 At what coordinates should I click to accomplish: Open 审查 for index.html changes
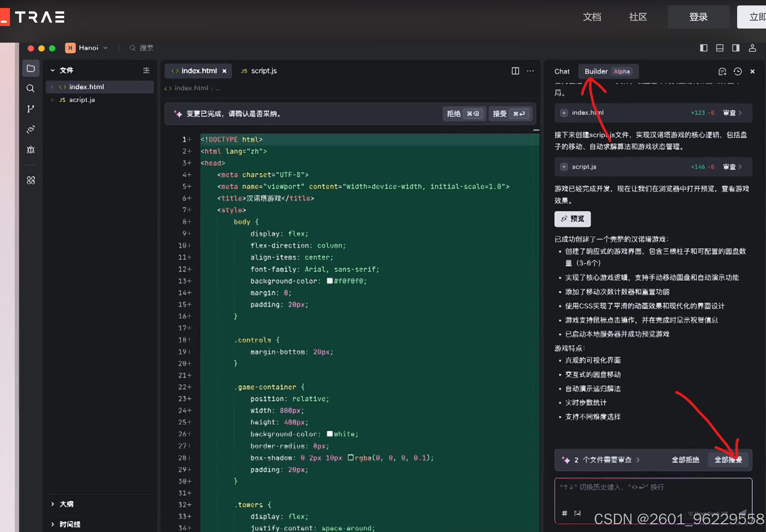[732, 113]
